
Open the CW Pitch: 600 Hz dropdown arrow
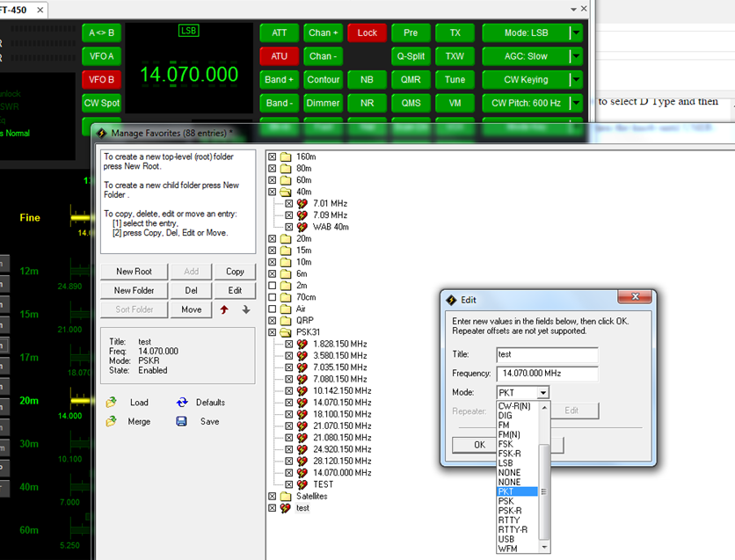pyautogui.click(x=576, y=103)
